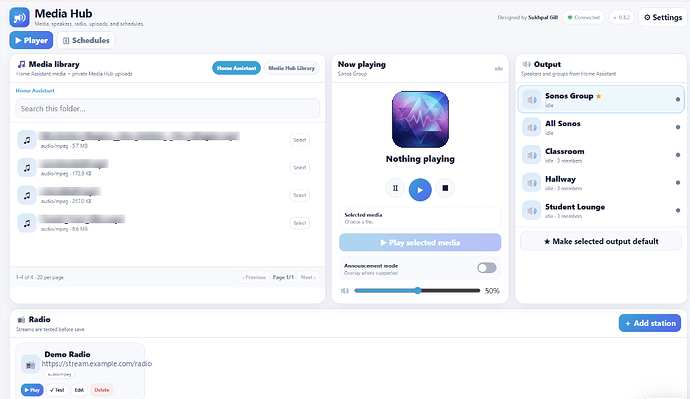Click Hallway speaker icon

532,183
